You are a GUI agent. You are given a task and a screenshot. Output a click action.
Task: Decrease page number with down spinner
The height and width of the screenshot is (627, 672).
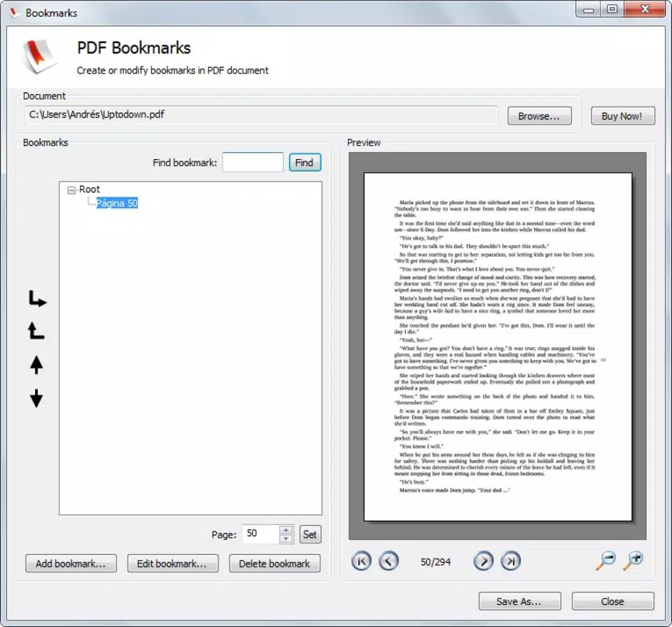[286, 538]
